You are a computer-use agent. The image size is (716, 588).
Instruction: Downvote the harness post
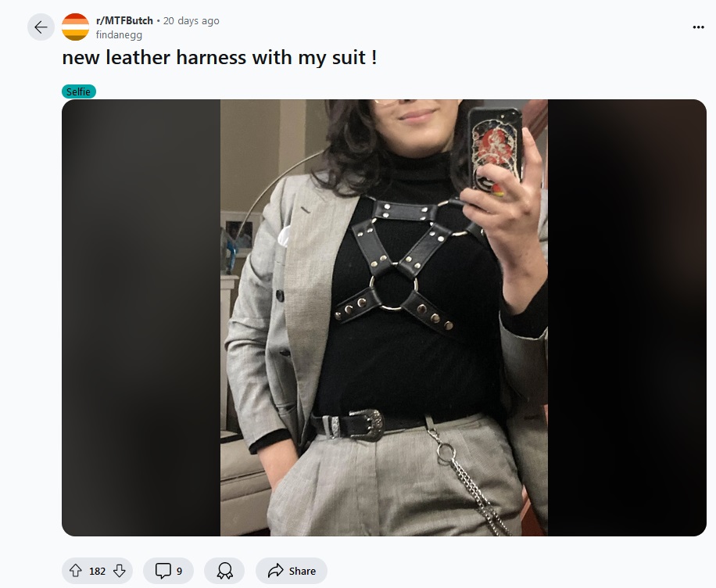coord(119,571)
